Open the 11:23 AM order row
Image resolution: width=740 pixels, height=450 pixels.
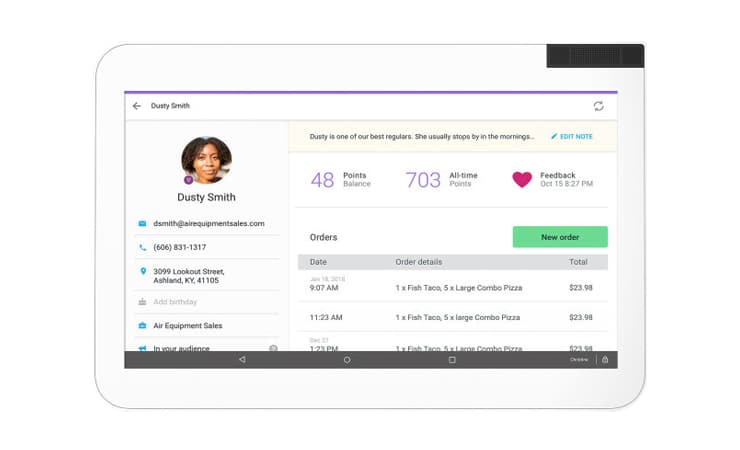click(x=452, y=318)
